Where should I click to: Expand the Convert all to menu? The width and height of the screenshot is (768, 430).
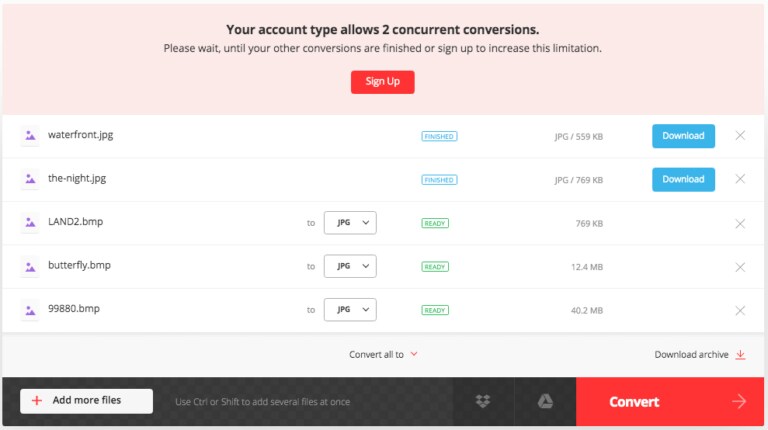[x=383, y=354]
